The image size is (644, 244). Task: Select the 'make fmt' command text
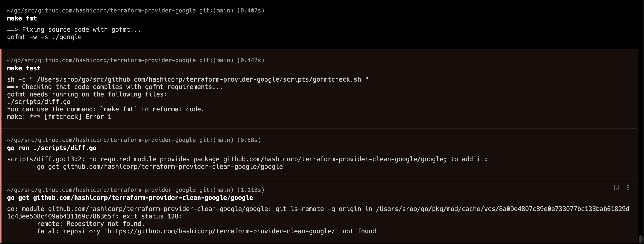22,18
